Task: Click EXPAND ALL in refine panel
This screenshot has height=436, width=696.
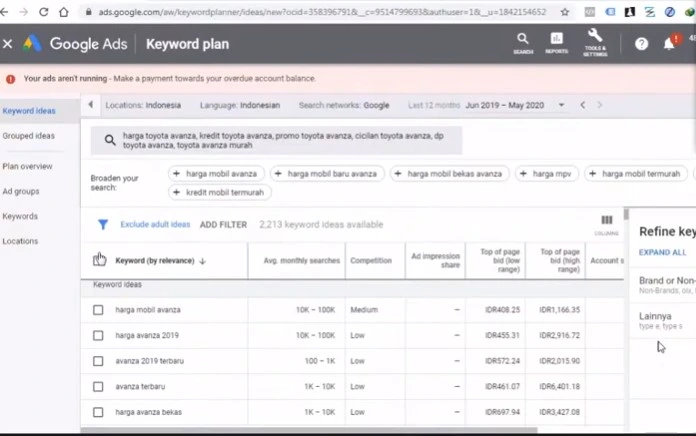Action: 662,252
